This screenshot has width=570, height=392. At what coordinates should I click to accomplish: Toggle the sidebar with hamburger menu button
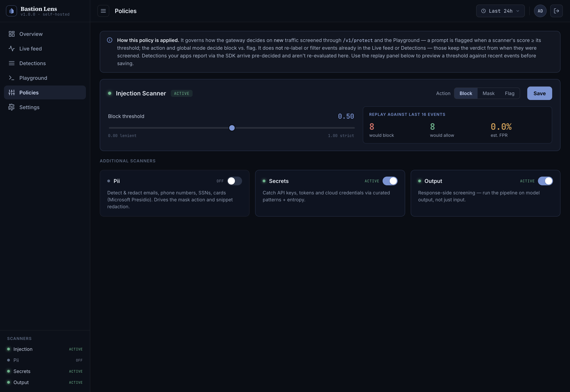(x=103, y=11)
